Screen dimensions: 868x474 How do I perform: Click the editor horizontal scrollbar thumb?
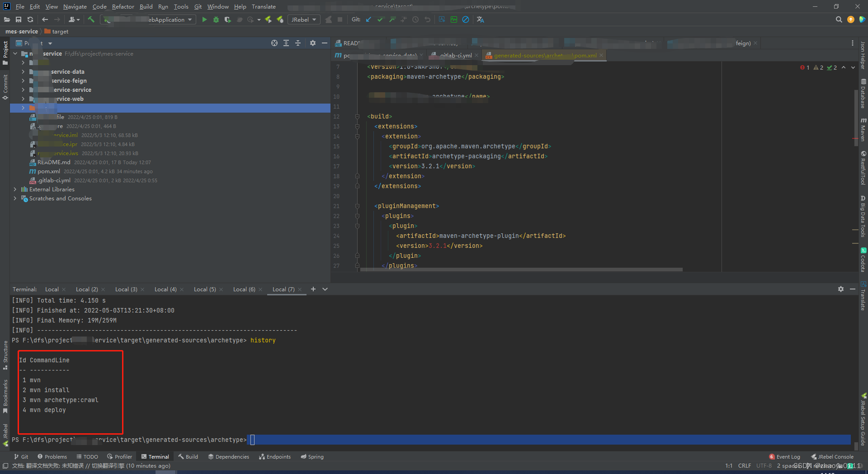pyautogui.click(x=521, y=269)
